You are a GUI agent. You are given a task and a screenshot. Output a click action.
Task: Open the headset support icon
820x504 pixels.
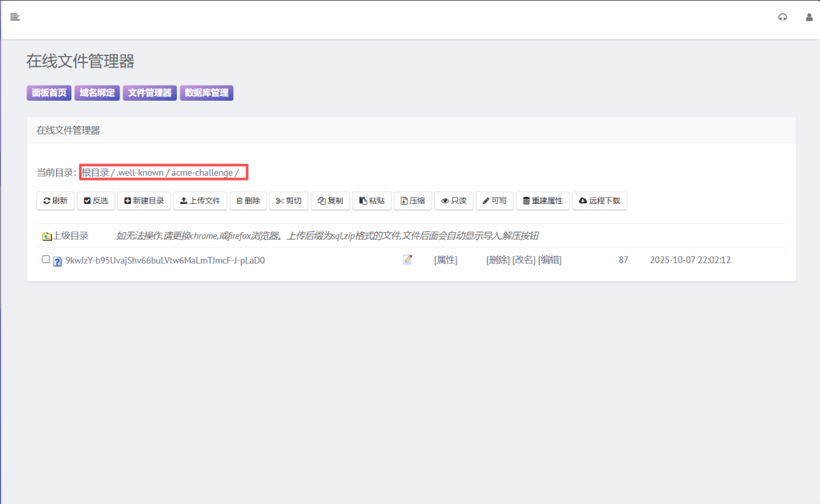[x=782, y=17]
